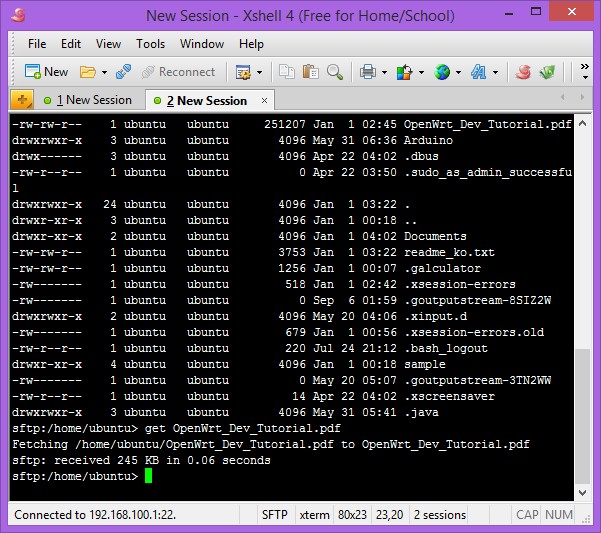The image size is (601, 533).
Task: Click the 'get OpenWrt_Dev_Tutorial.pdf' command text
Action: click(242, 428)
